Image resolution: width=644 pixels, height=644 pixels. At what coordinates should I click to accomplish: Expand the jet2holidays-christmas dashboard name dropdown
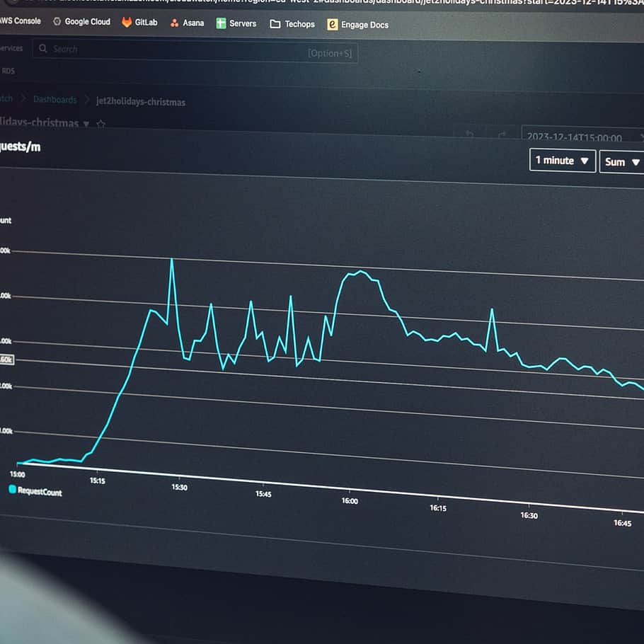tap(86, 122)
